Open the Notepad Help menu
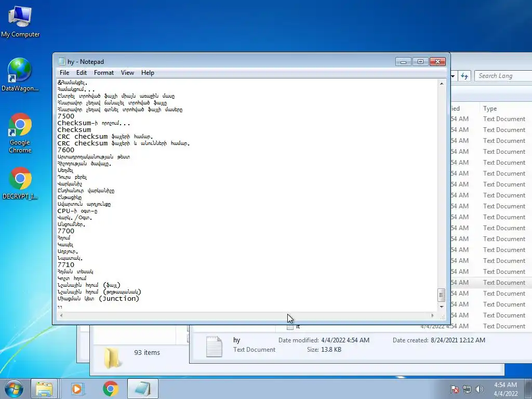Viewport: 532px width, 399px height. pos(148,73)
